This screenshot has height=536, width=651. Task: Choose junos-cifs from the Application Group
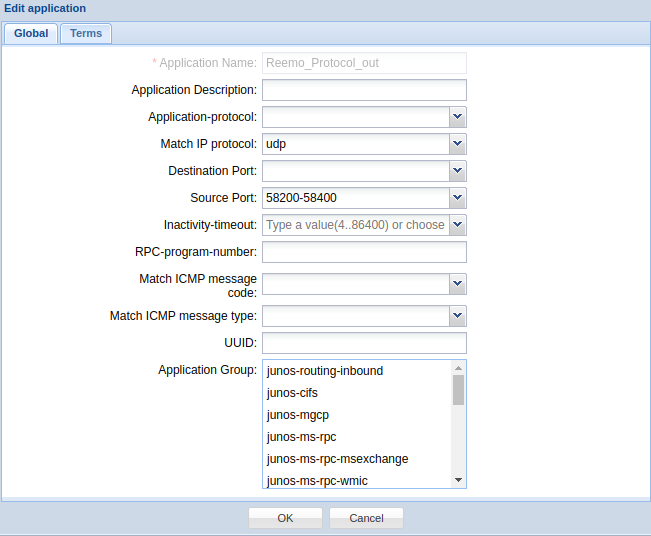point(292,393)
